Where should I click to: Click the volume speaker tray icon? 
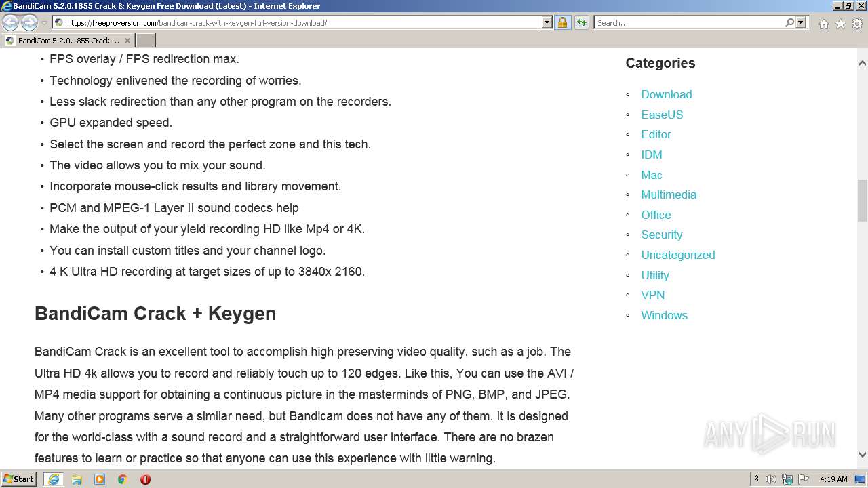tap(771, 479)
